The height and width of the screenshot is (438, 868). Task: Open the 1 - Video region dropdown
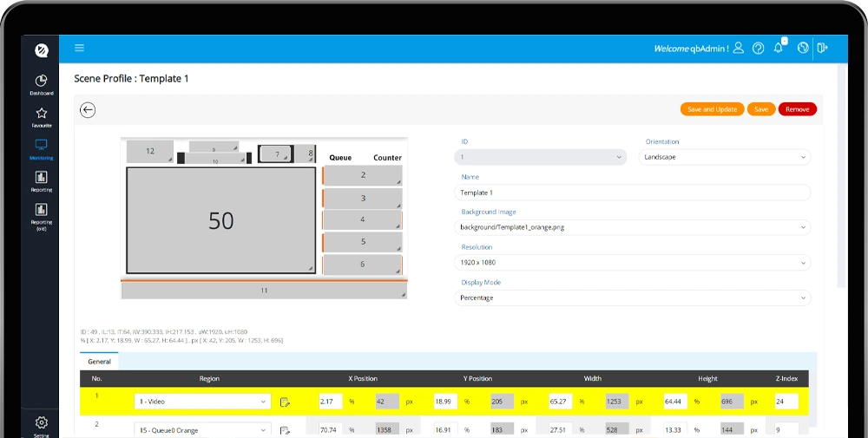click(x=202, y=402)
